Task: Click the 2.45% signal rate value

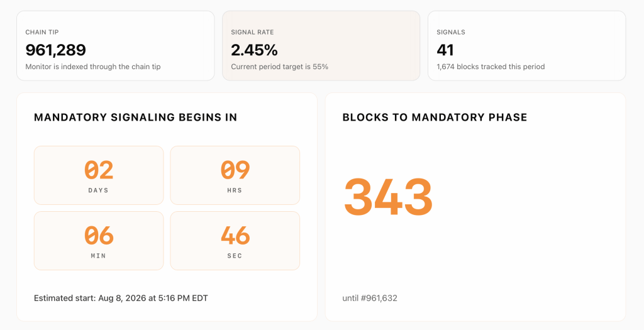Action: pos(254,50)
